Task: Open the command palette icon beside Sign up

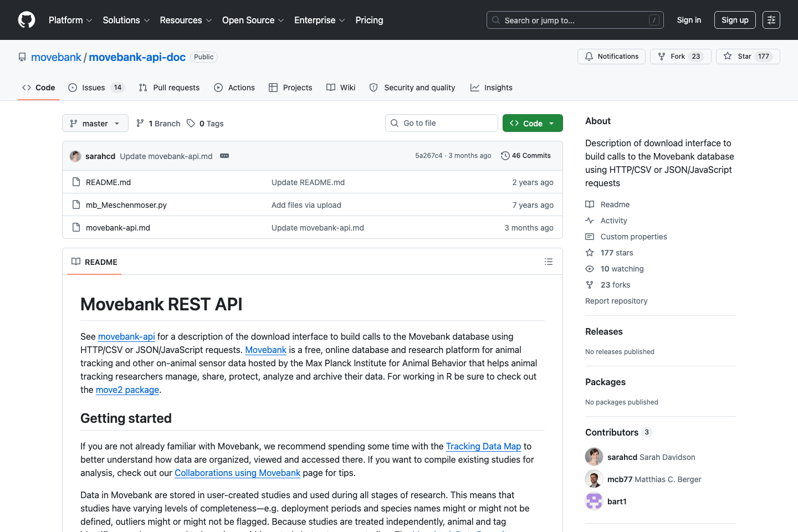Action: pos(771,19)
